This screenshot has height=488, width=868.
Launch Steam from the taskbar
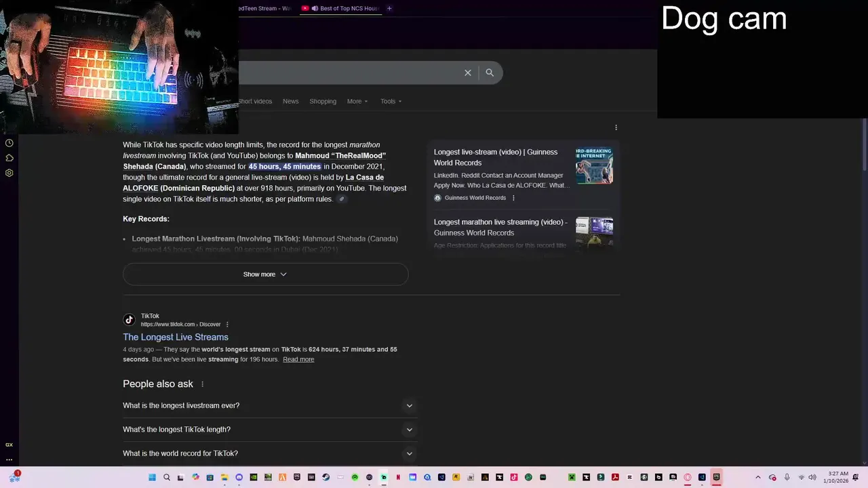coord(325,477)
